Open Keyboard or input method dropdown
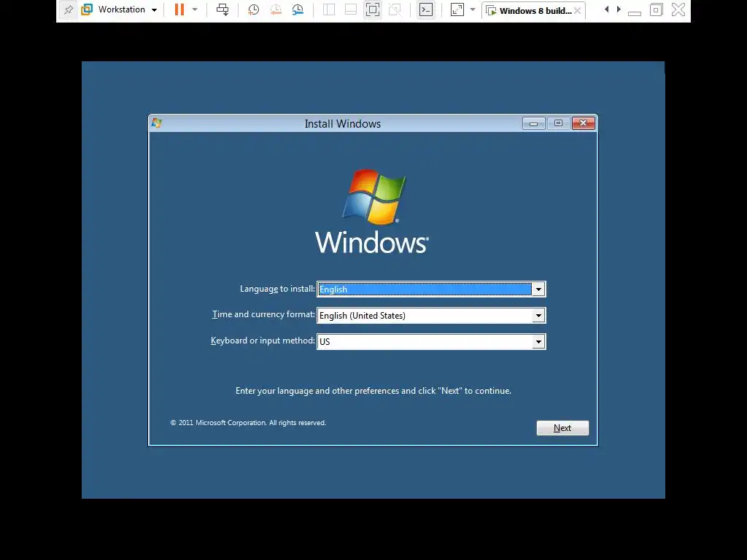Image resolution: width=747 pixels, height=560 pixels. 538,341
